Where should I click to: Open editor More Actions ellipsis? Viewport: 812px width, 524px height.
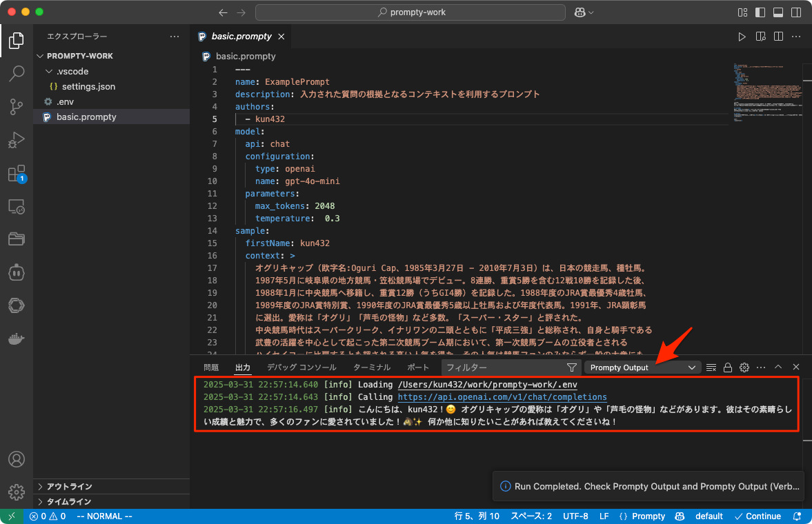796,37
